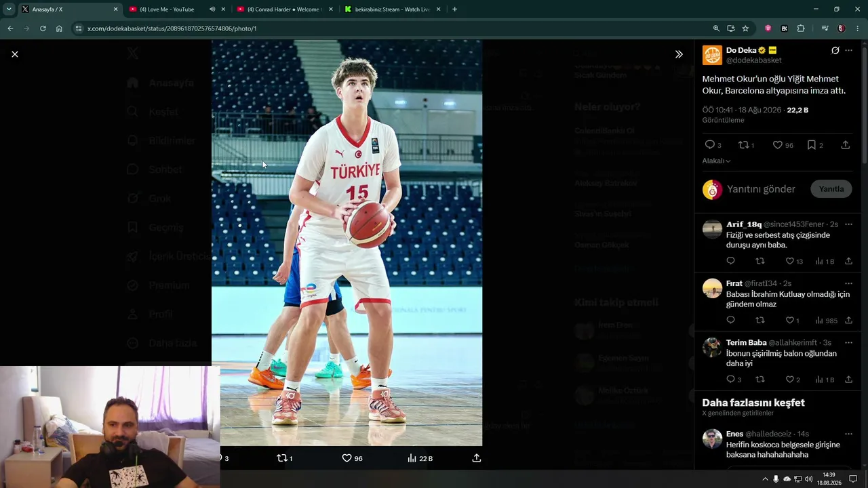Repost Fırat's comment

[x=760, y=321]
